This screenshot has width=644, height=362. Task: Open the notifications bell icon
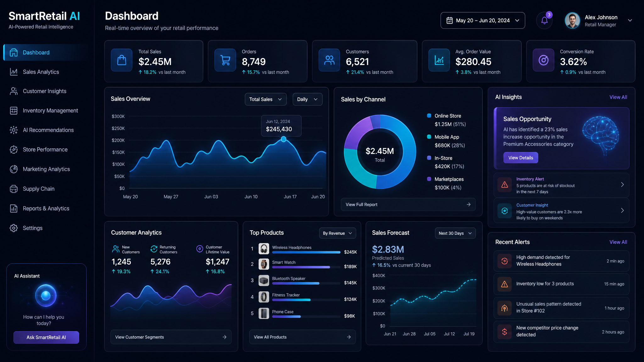click(x=544, y=20)
